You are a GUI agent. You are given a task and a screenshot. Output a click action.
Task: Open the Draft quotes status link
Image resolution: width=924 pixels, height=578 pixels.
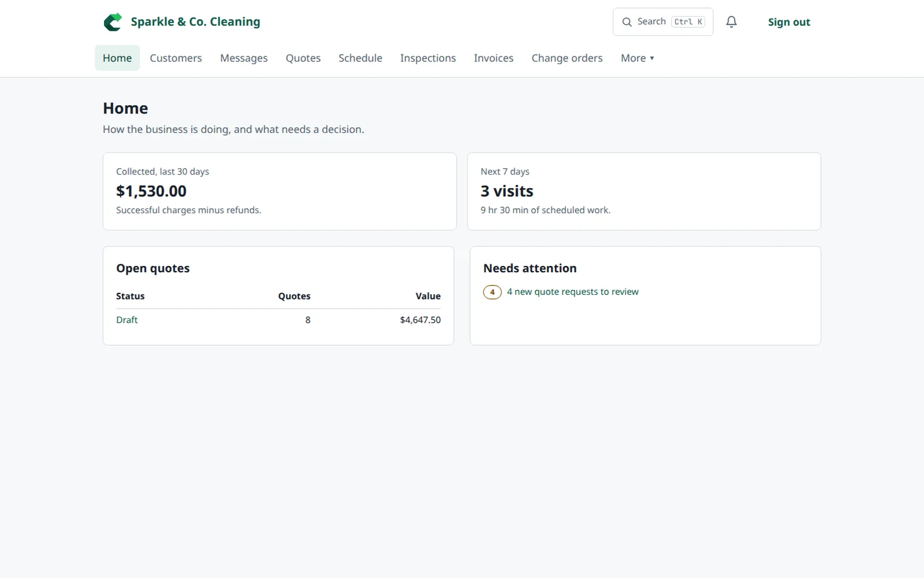[126, 320]
